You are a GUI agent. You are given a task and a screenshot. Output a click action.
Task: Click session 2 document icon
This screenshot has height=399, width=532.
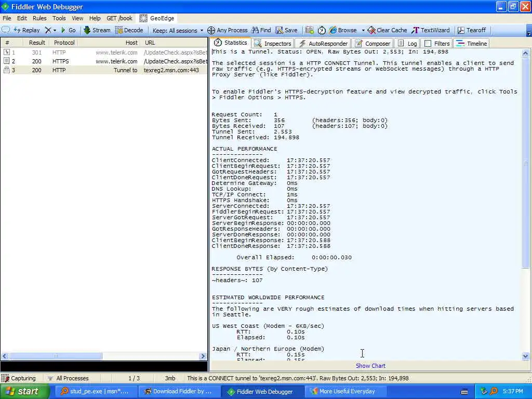point(6,61)
